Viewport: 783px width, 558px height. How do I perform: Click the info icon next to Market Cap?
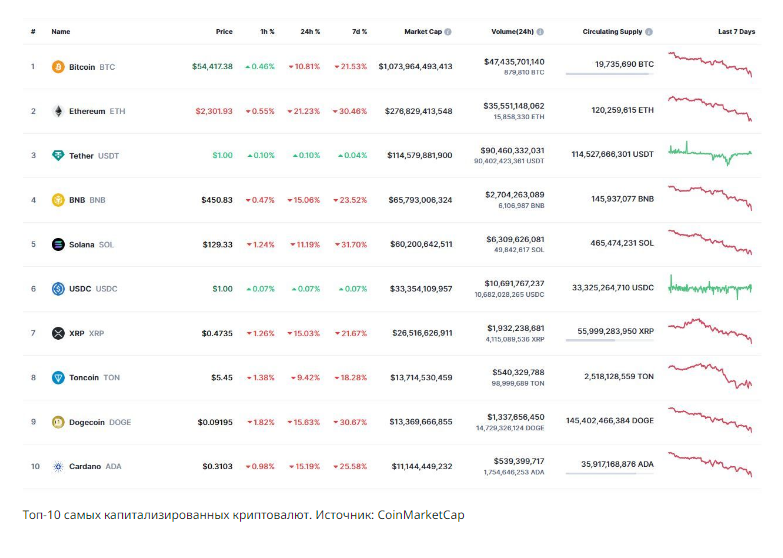(448, 31)
